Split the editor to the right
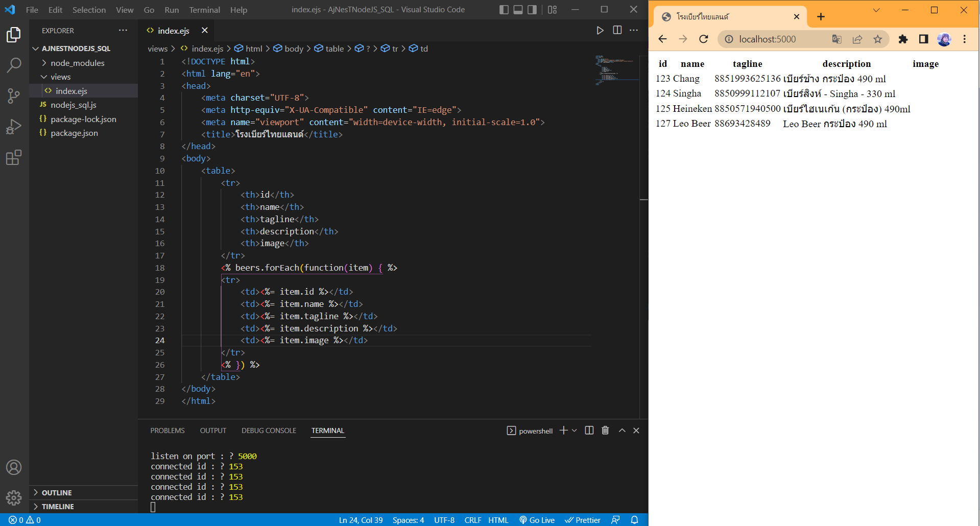 tap(617, 31)
